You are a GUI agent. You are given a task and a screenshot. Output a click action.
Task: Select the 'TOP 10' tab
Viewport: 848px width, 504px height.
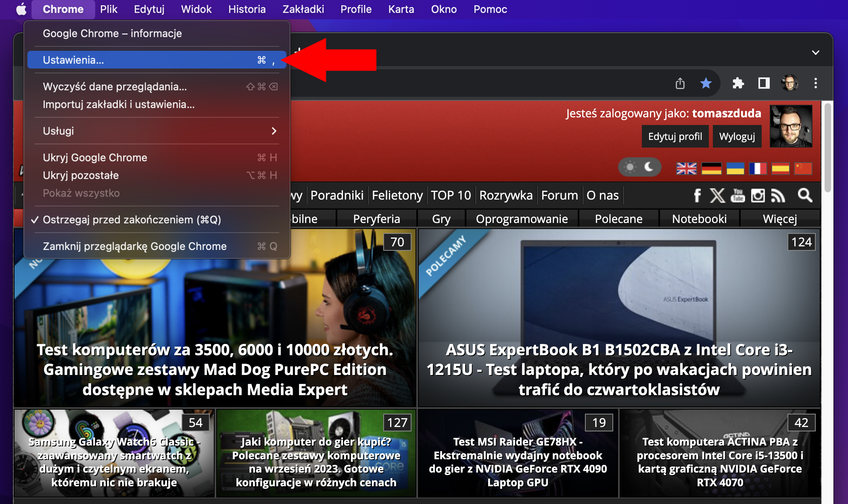click(x=451, y=195)
